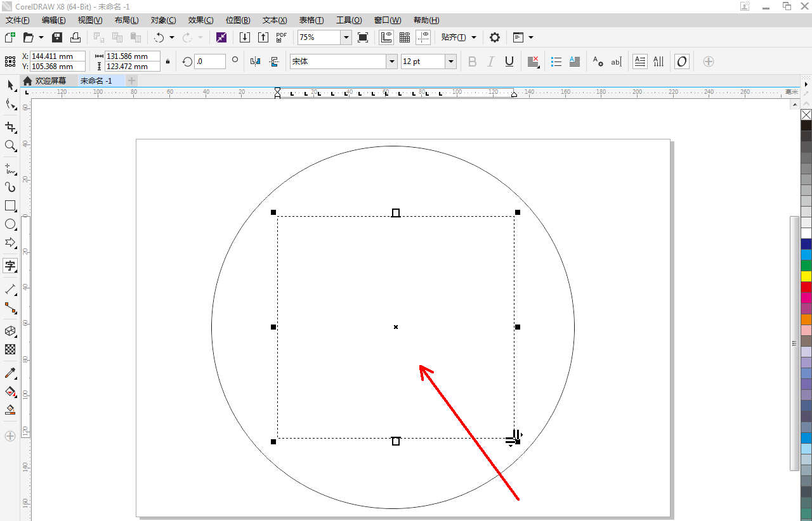Image resolution: width=812 pixels, height=521 pixels.
Task: Pick the Crop tool in the toolbox
Action: pyautogui.click(x=10, y=127)
